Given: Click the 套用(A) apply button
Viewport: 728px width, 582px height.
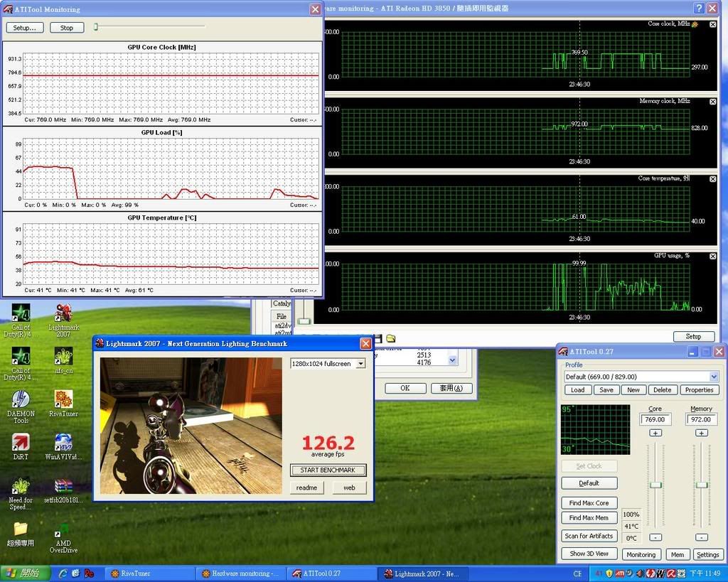Looking at the screenshot, I should point(451,389).
